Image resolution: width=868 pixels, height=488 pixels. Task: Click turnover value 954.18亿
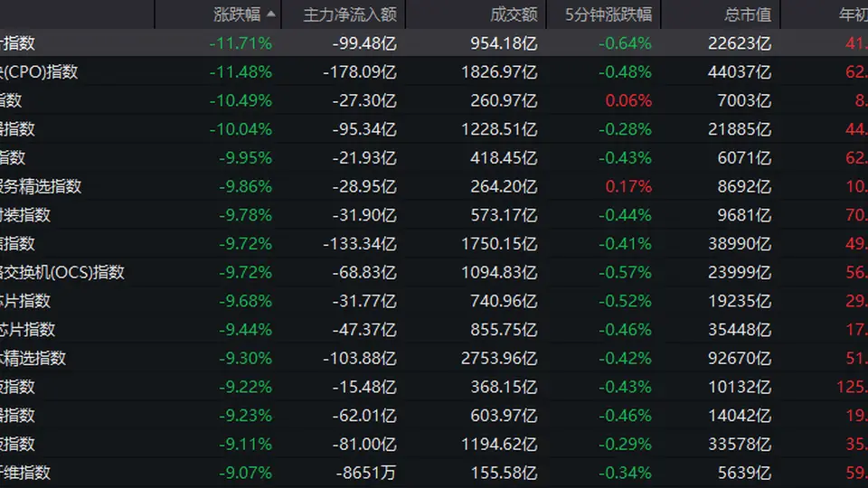pos(504,43)
